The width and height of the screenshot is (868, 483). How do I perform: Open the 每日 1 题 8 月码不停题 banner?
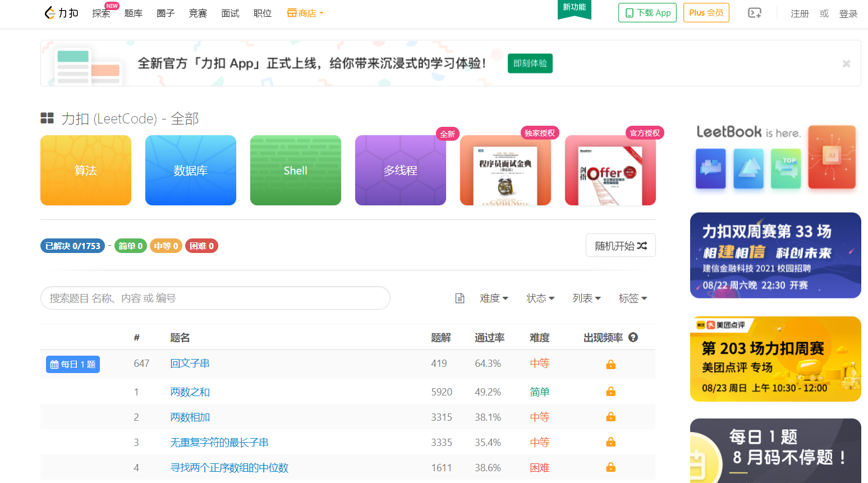(x=775, y=450)
